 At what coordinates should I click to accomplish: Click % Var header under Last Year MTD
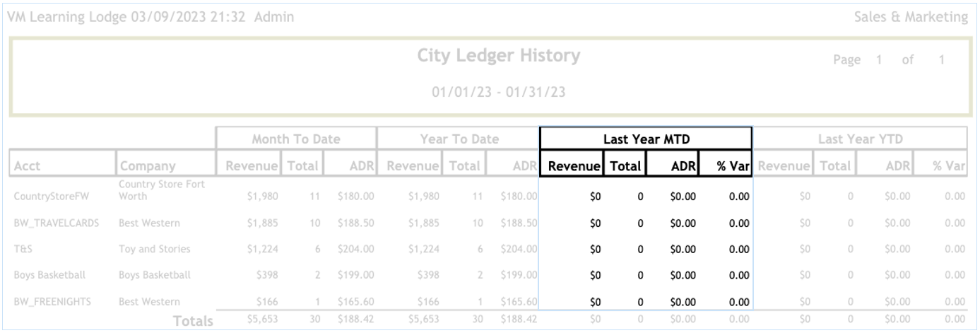pyautogui.click(x=732, y=166)
